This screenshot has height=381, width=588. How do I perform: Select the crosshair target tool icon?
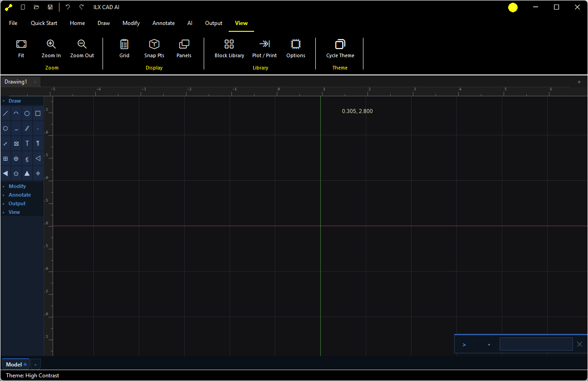(38, 173)
